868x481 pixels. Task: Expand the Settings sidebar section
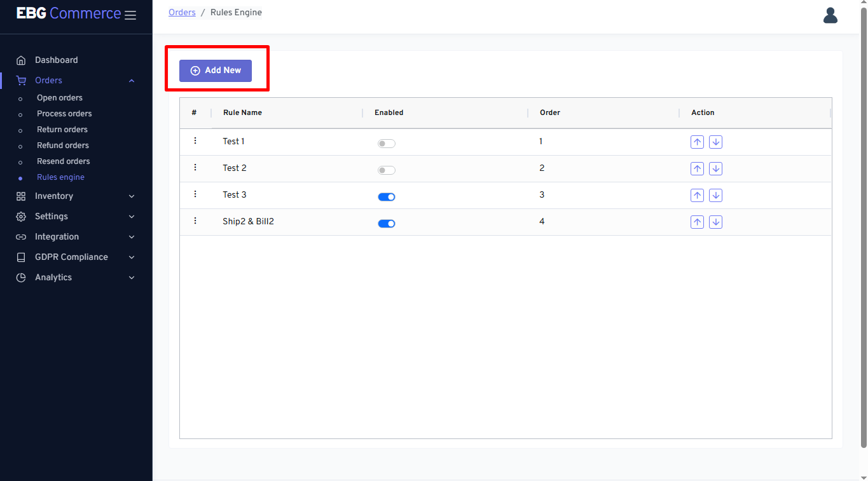[x=76, y=217]
